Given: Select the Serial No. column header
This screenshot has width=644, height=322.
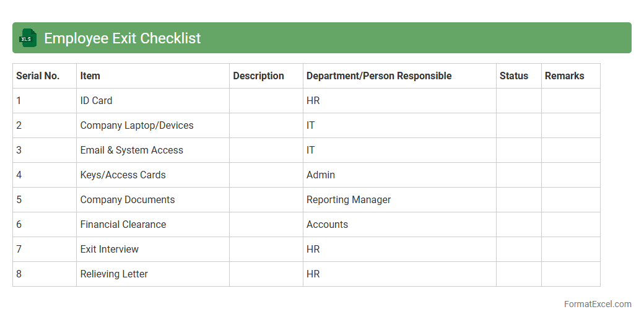Looking at the screenshot, I should 38,76.
